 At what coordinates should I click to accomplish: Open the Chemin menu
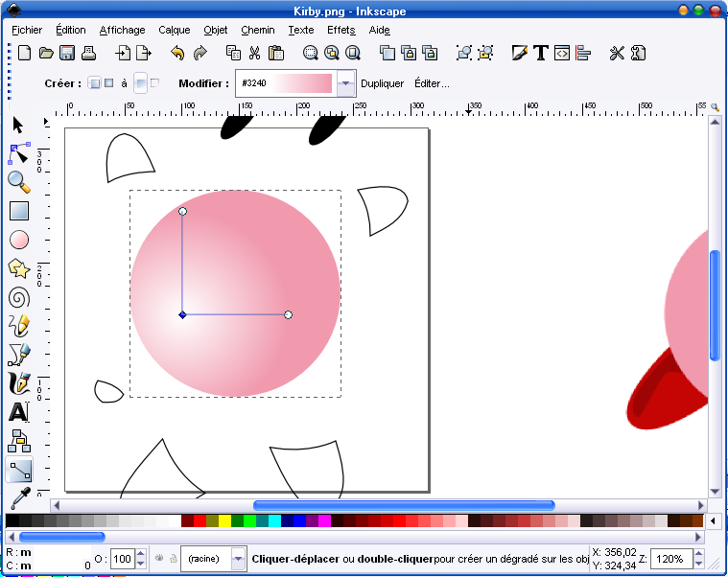click(258, 30)
